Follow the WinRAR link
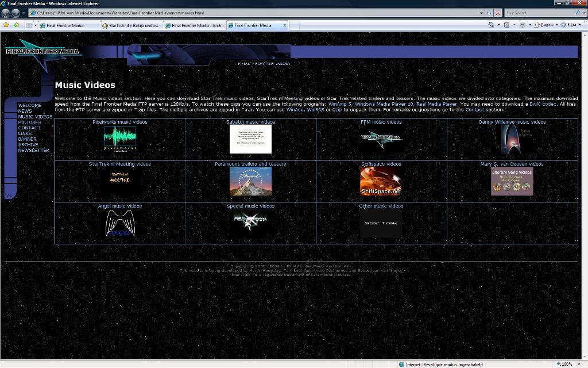Image resolution: width=588 pixels, height=368 pixels. [315, 110]
